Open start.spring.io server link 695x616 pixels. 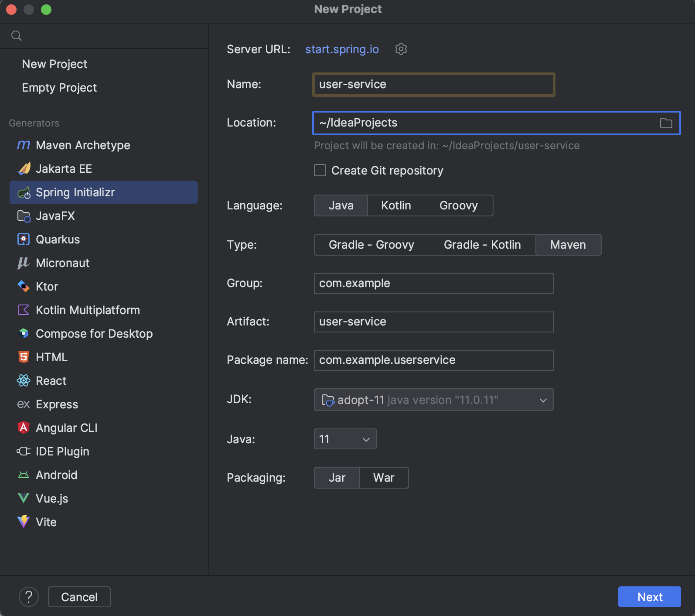coord(342,49)
